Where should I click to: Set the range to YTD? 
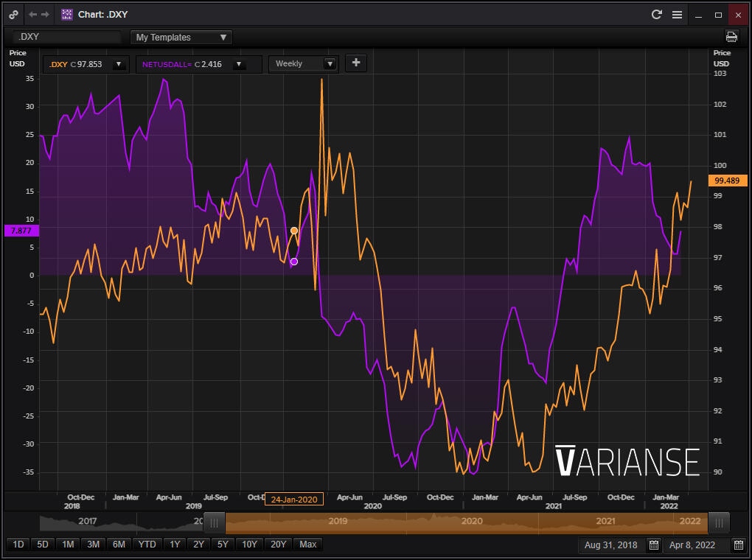click(147, 545)
